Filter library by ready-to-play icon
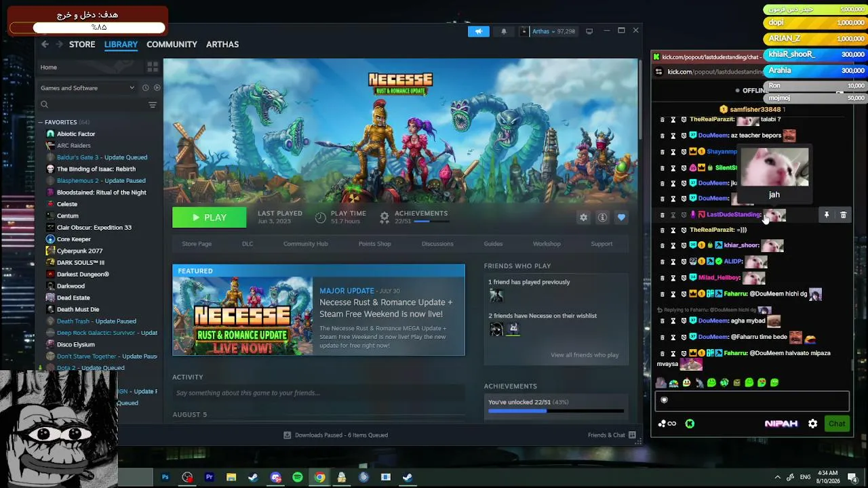This screenshot has width=868, height=488. (x=157, y=87)
